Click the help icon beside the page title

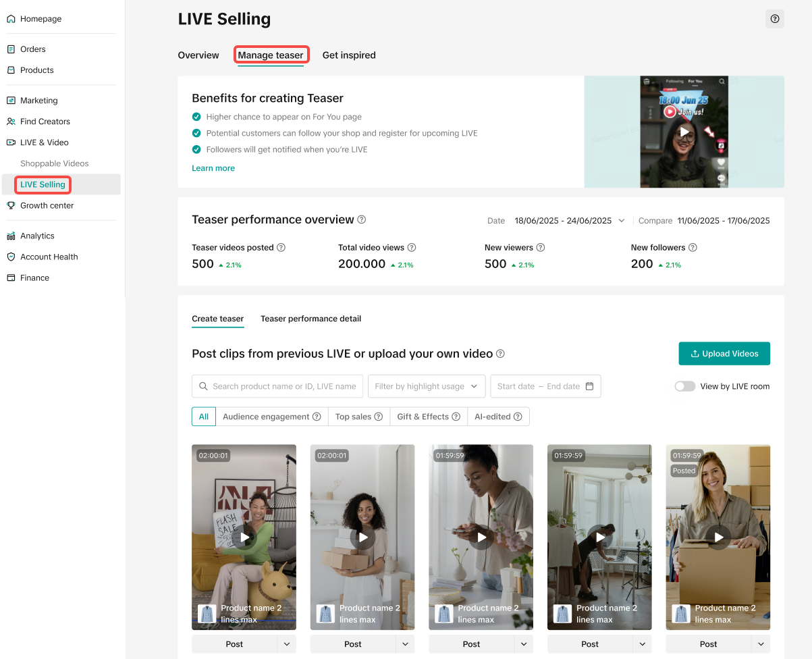click(774, 19)
